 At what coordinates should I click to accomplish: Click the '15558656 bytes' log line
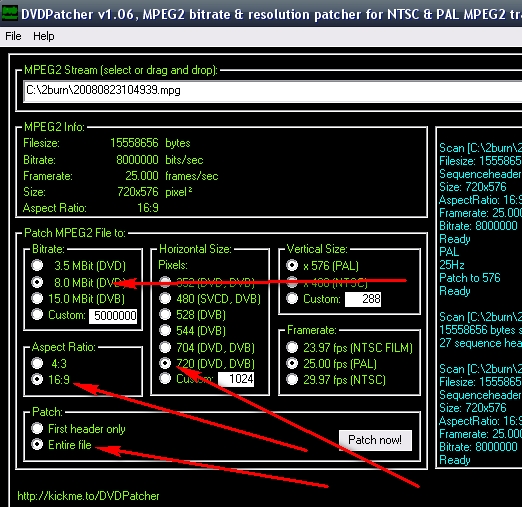(480, 330)
